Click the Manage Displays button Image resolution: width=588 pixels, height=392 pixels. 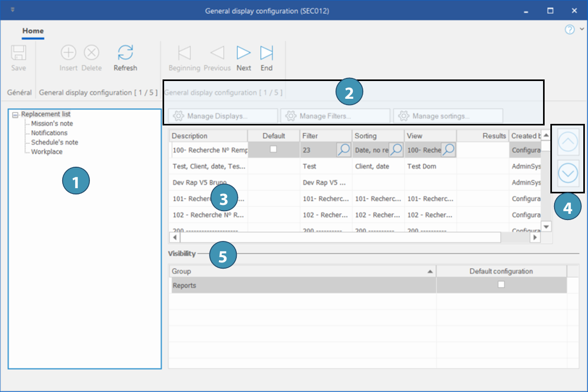pyautogui.click(x=223, y=116)
